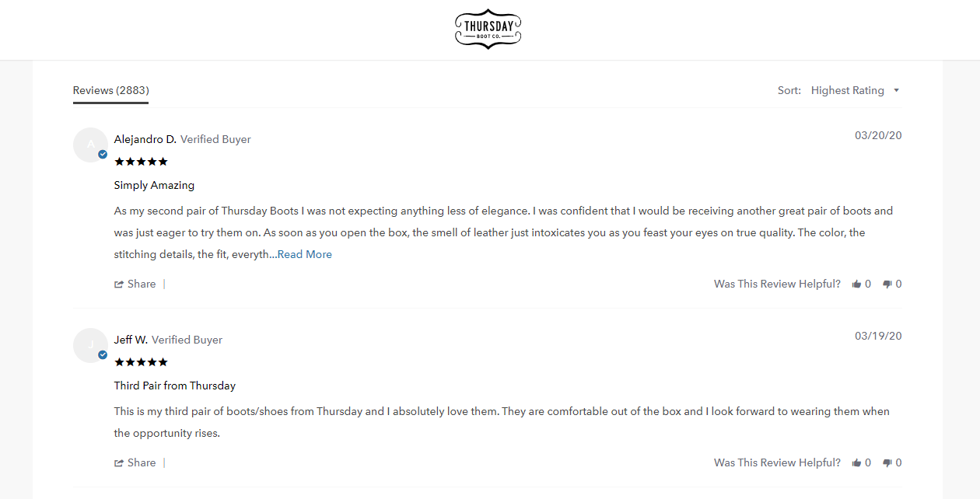Click Jeff W. reviewer name
Screen dimensions: 980x499
(x=131, y=340)
